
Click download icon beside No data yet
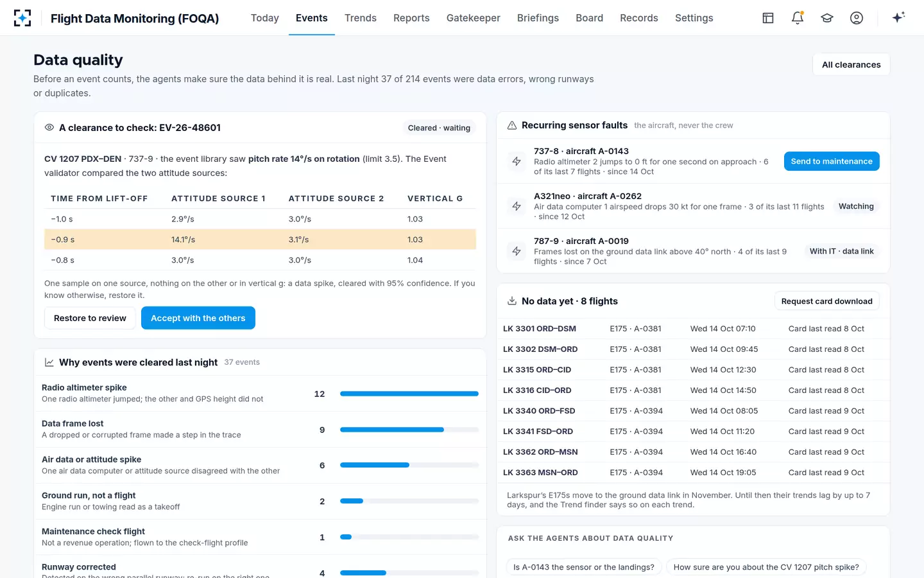tap(512, 301)
